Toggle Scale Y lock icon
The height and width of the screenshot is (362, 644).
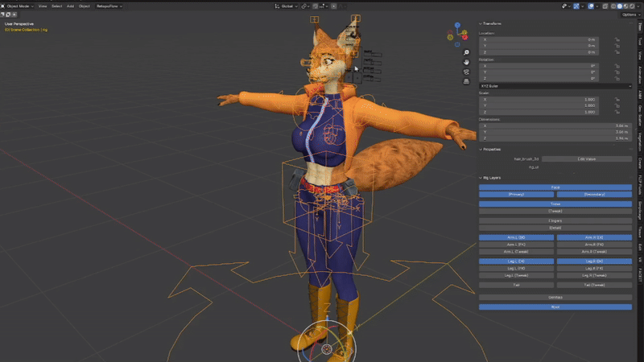617,105
